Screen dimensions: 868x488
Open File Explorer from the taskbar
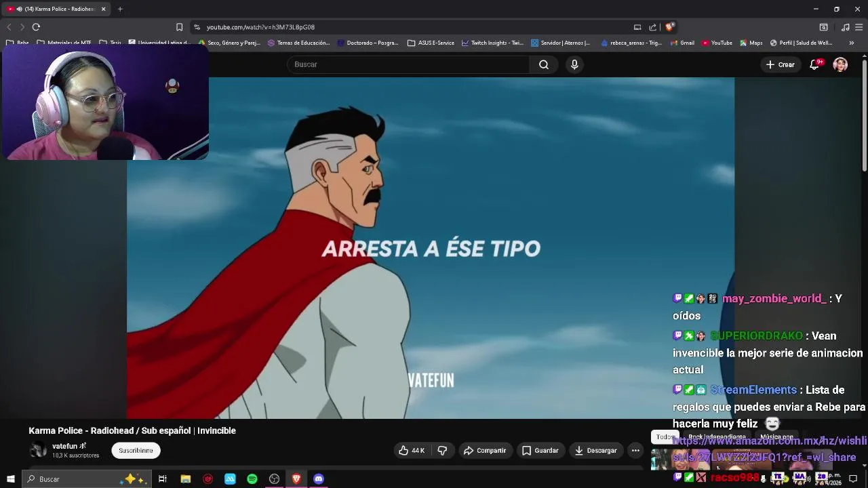[x=185, y=479]
